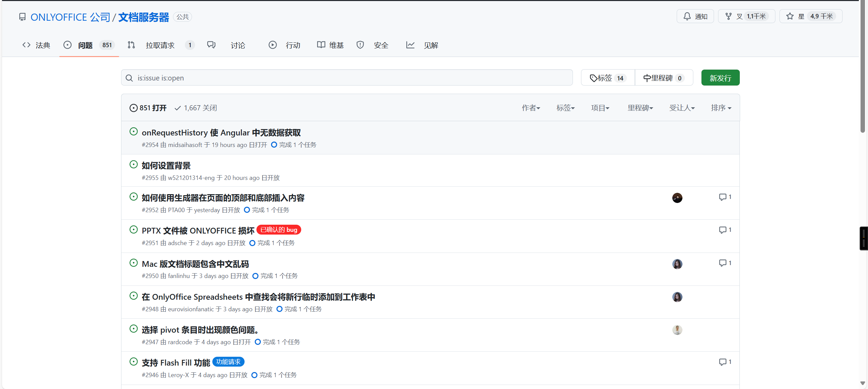Open the 文档服务器 repository link
The width and height of the screenshot is (868, 389).
(x=143, y=17)
